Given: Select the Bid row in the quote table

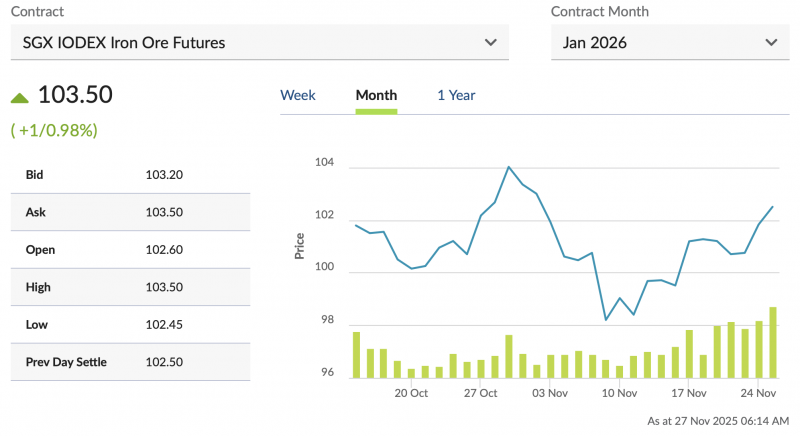Looking at the screenshot, I should pos(130,174).
